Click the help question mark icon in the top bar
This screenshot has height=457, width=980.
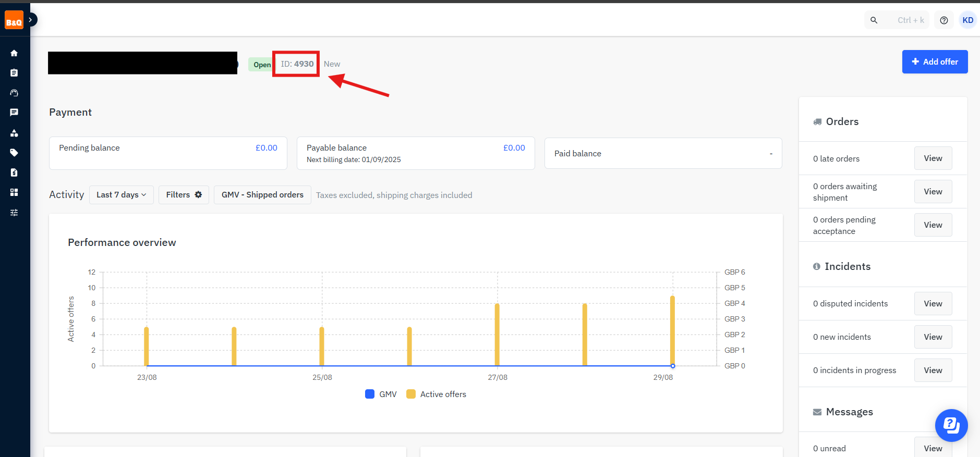pos(943,20)
